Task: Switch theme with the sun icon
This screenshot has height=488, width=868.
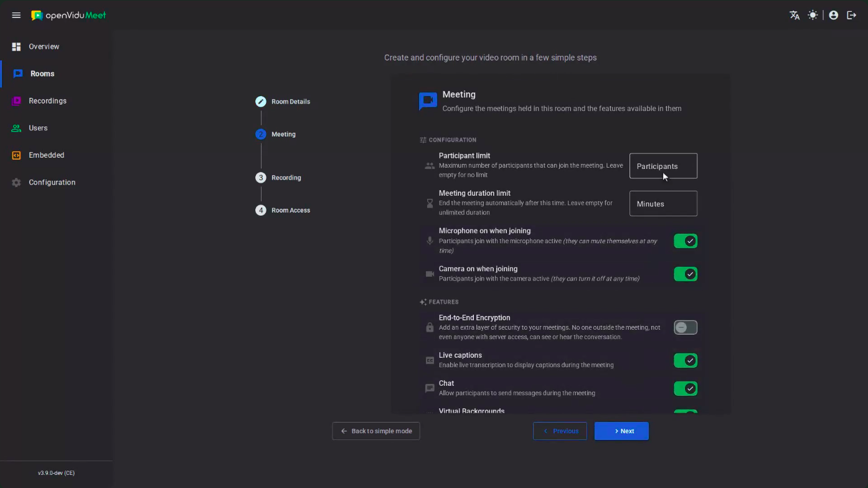Action: click(x=813, y=15)
